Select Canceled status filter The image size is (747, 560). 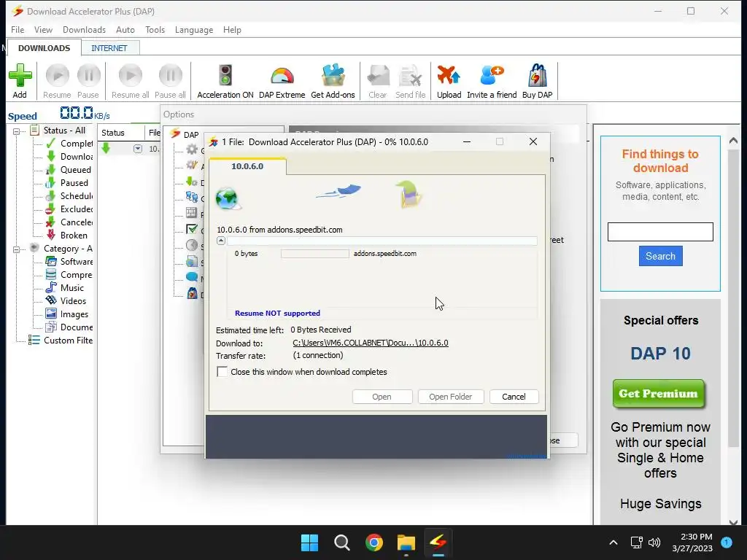click(69, 222)
